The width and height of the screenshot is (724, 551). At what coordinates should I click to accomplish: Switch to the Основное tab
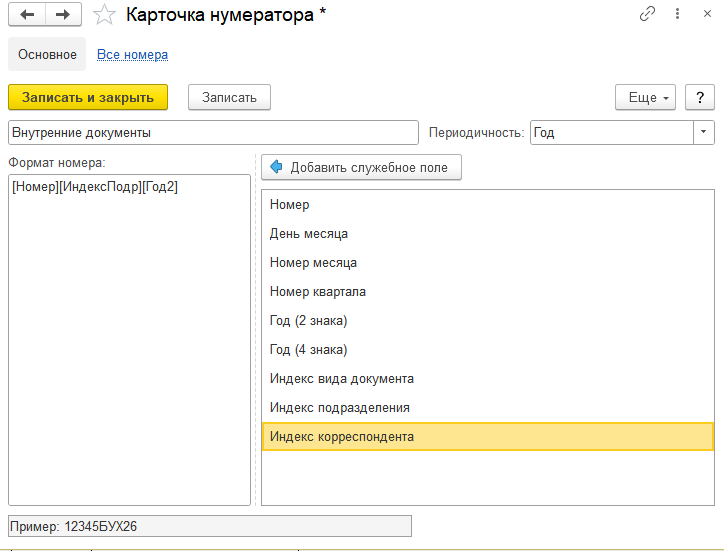[x=47, y=54]
